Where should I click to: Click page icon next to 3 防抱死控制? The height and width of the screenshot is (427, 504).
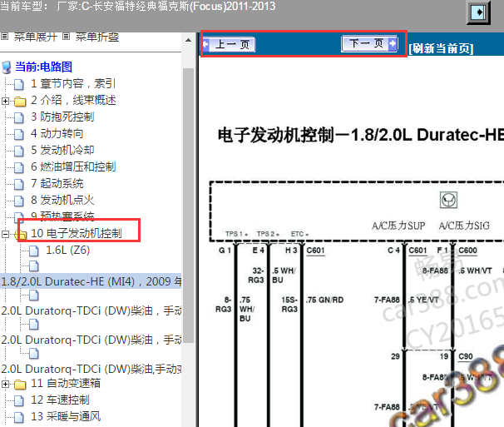pyautogui.click(x=19, y=117)
